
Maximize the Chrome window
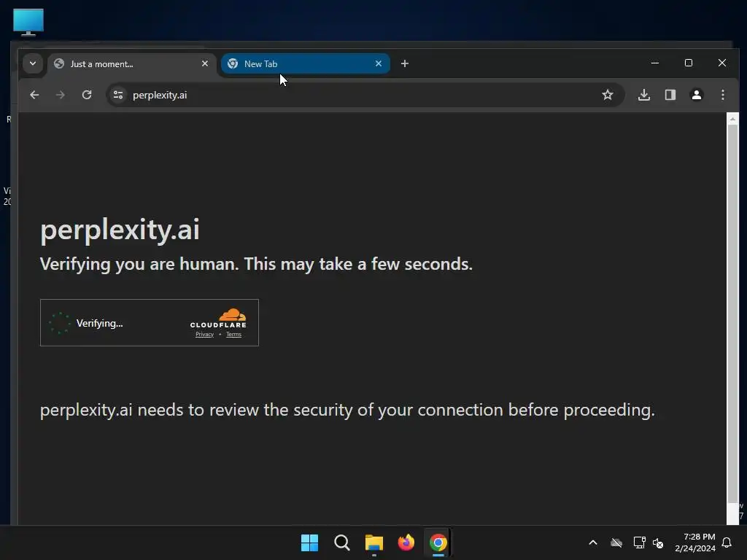689,63
